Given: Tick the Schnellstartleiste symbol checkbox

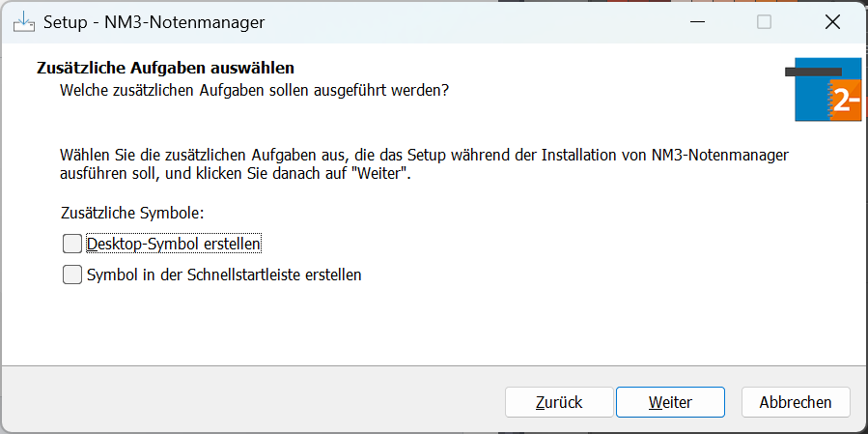Looking at the screenshot, I should click(72, 275).
